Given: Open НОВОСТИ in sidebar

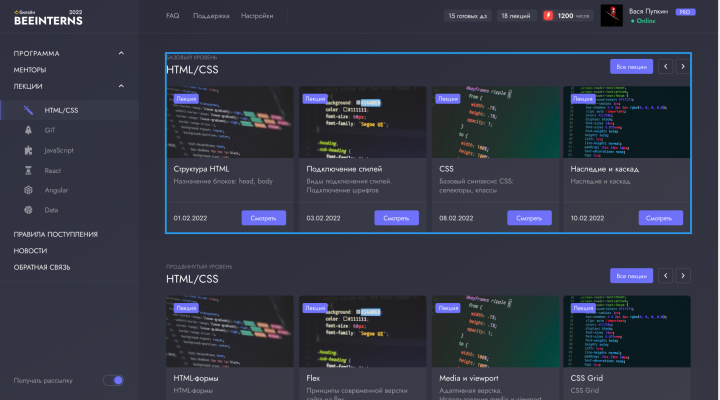Looking at the screenshot, I should coord(30,251).
